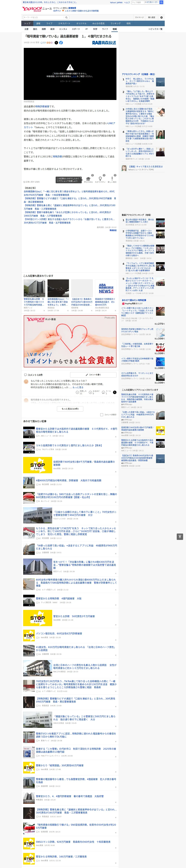Viewport: 186px width, 868px height.
Task: Select the エキスパート tab
Action: 64,24
